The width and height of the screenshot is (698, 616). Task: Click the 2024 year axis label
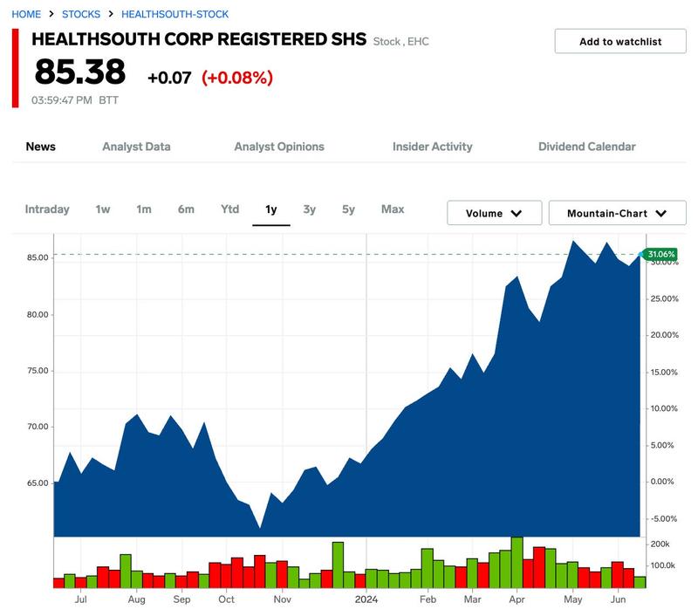(366, 599)
